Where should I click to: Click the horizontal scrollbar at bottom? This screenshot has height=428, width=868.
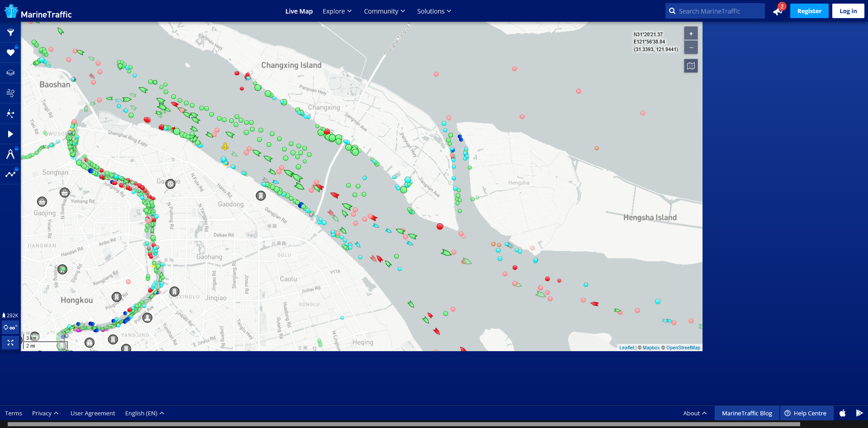404,424
